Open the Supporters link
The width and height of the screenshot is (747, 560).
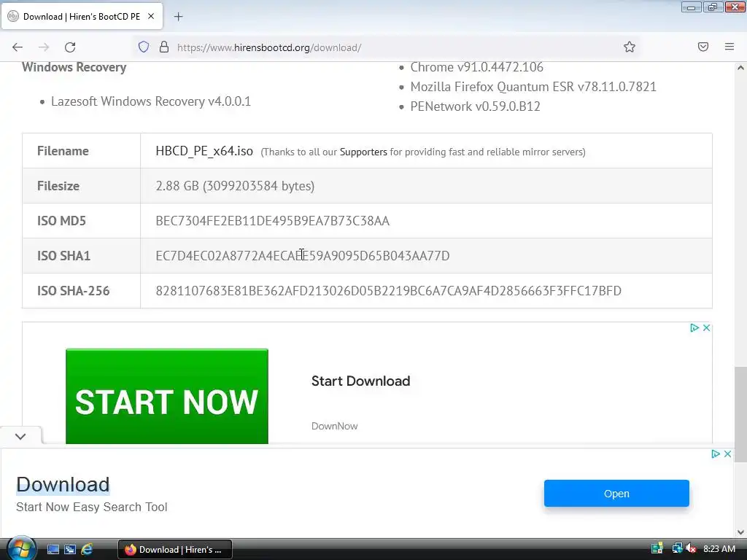click(363, 152)
